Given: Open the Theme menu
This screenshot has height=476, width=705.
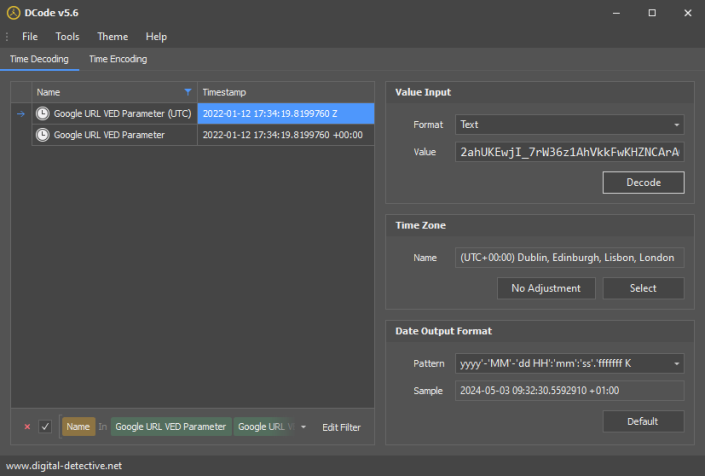Looking at the screenshot, I should pos(112,37).
